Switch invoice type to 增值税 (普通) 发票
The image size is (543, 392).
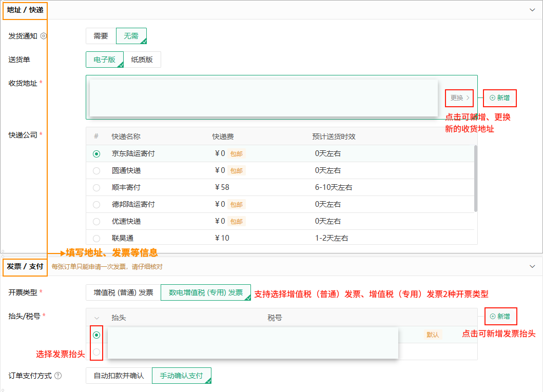(123, 292)
